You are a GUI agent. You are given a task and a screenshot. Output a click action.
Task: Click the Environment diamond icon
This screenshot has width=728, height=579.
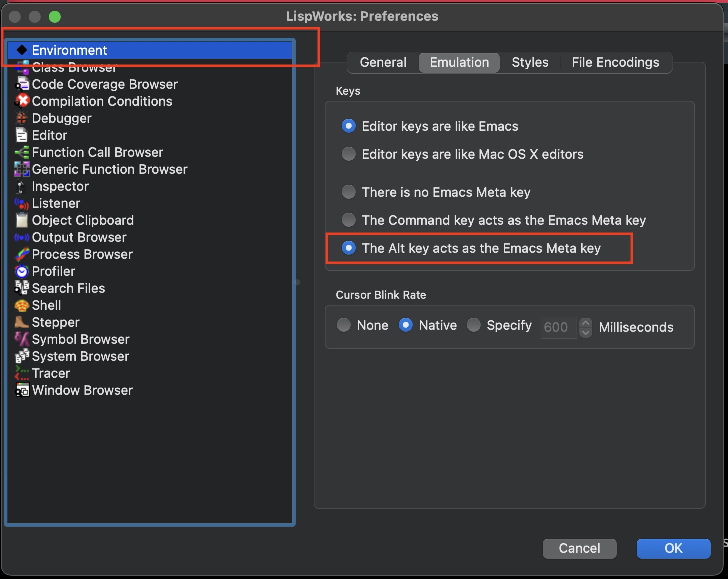tap(21, 50)
